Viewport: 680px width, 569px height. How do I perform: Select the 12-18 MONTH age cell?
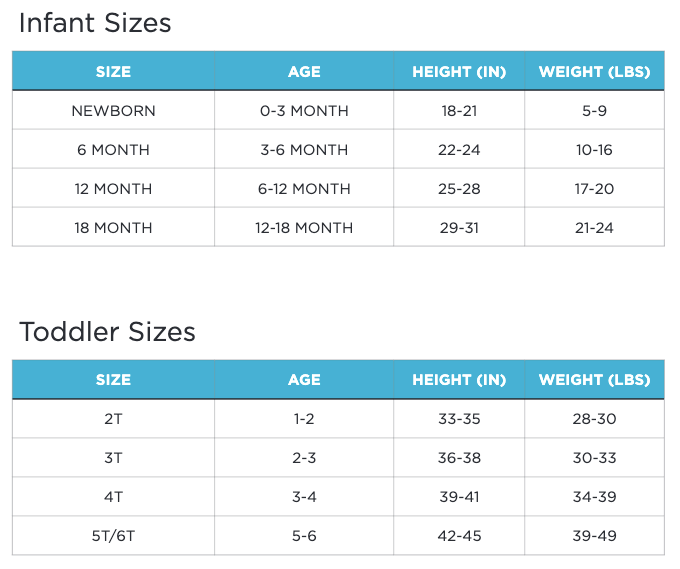(x=304, y=228)
